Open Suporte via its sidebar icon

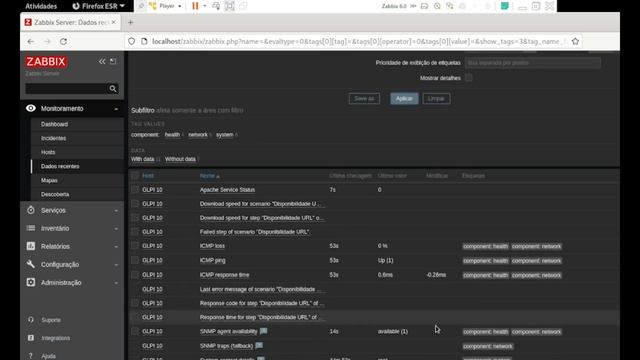click(31, 320)
